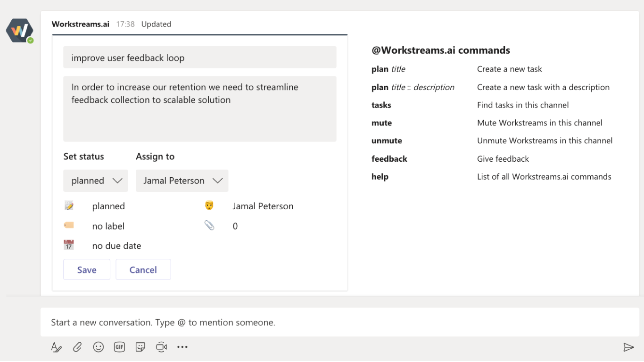Save the task changes
This screenshot has width=644, height=362.
point(87,270)
